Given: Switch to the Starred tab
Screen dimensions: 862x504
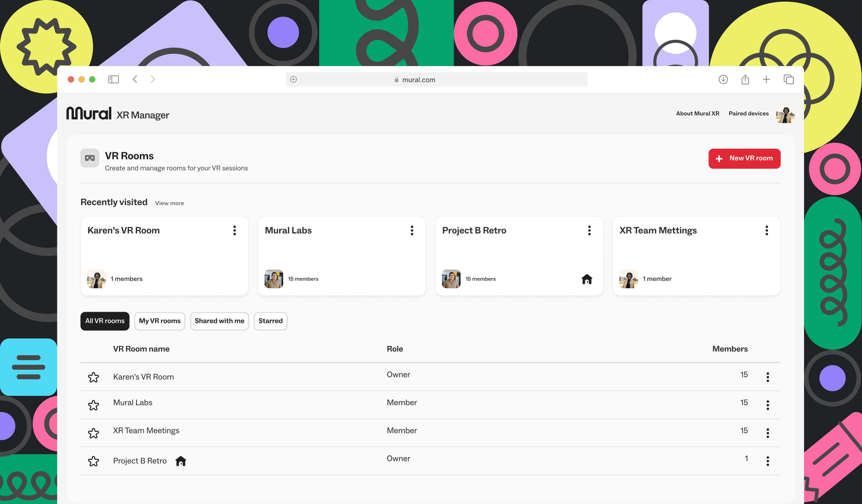Looking at the screenshot, I should (270, 321).
